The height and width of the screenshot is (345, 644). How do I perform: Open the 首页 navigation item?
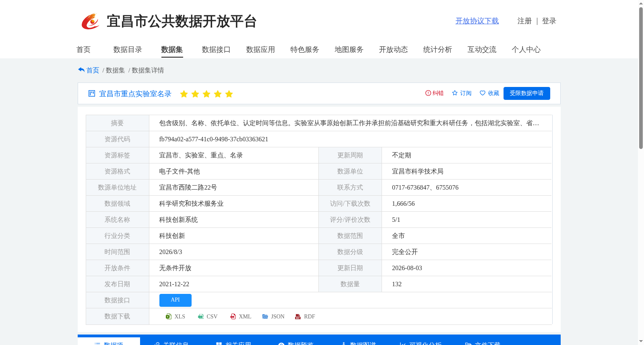(83, 50)
